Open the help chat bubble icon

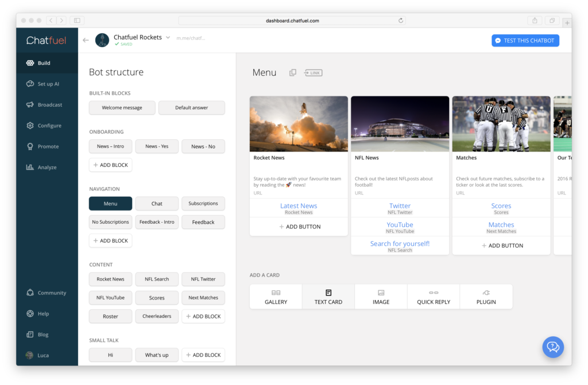(553, 347)
